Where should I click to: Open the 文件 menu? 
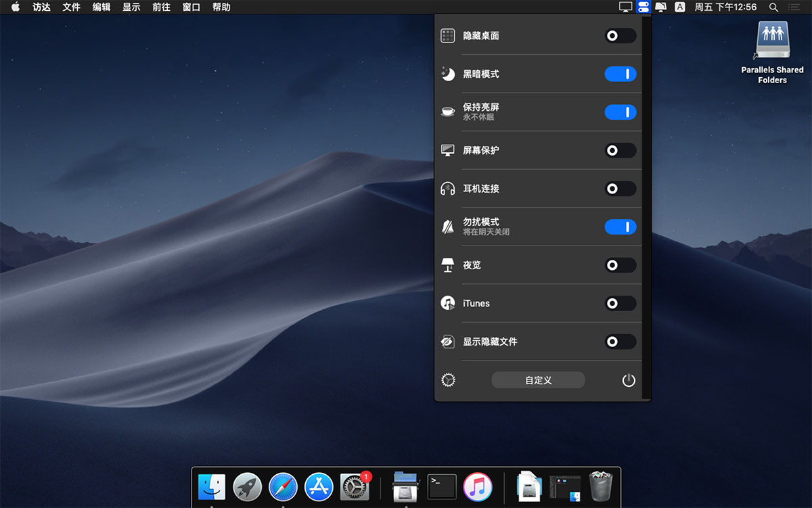(x=71, y=7)
